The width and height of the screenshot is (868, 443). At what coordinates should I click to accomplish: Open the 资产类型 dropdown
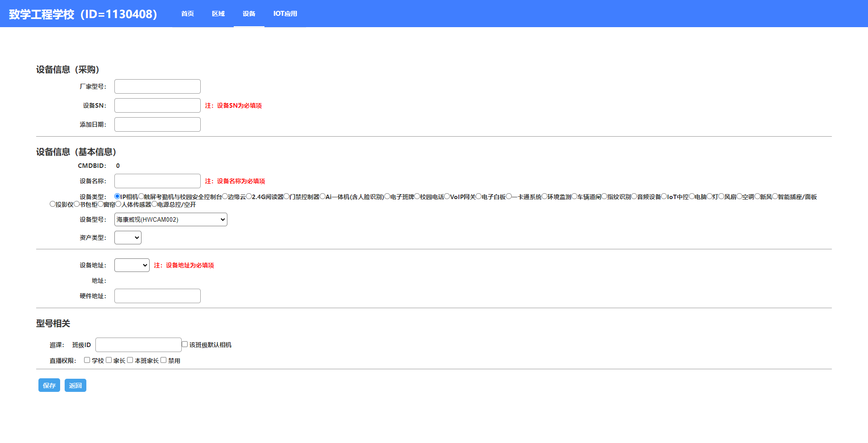coord(127,238)
